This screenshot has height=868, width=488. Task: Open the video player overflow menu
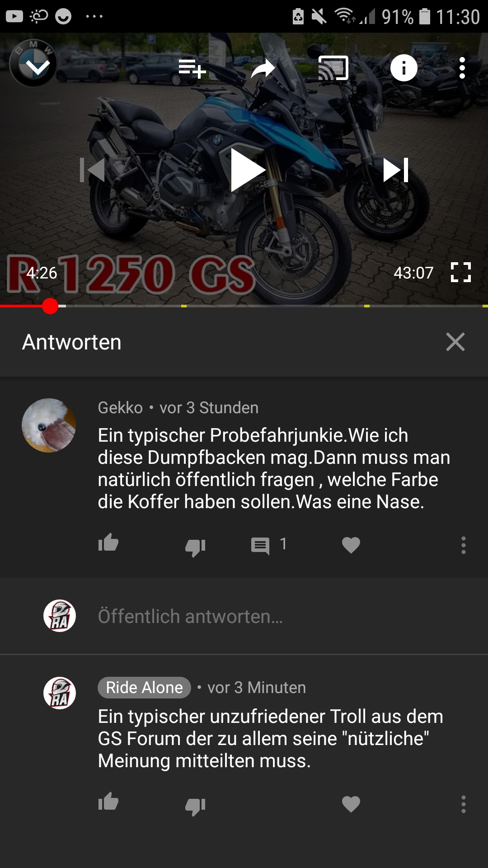tap(462, 68)
